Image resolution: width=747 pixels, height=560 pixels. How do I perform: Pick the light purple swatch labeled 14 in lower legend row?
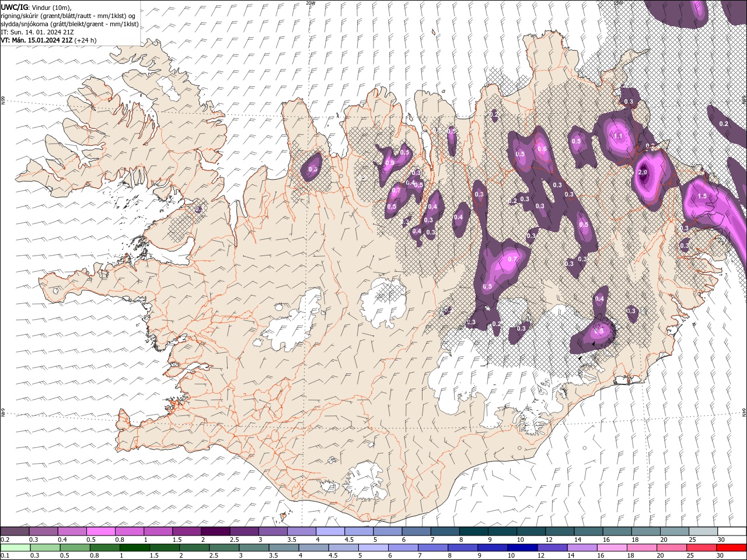(582, 547)
